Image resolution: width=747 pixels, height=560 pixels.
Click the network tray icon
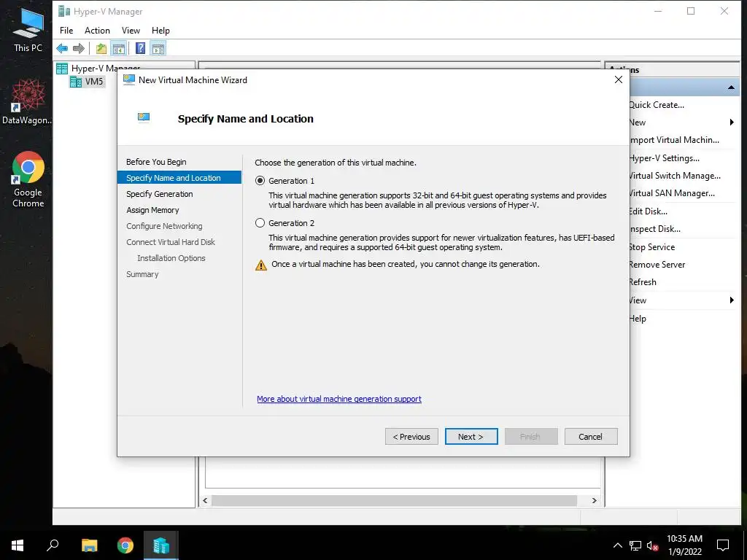tap(635, 545)
